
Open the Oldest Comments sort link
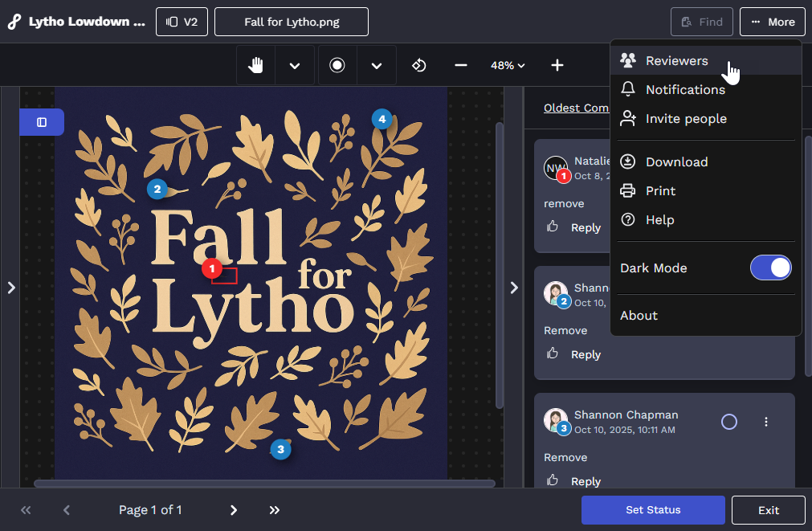[x=577, y=108]
